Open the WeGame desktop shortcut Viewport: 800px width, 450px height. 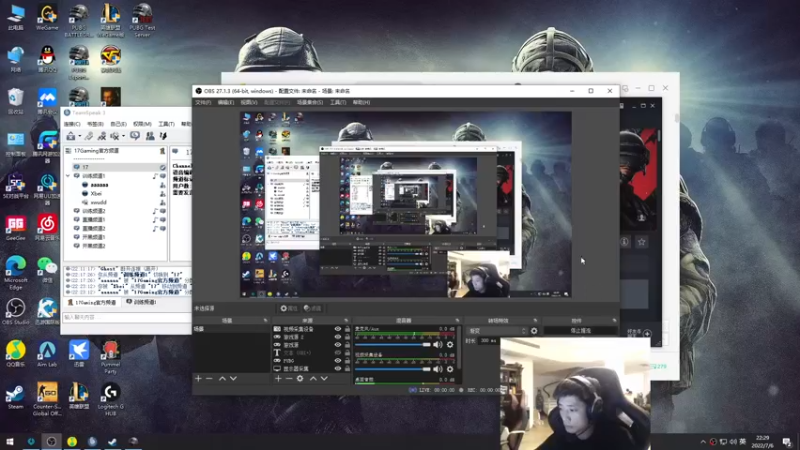47,18
